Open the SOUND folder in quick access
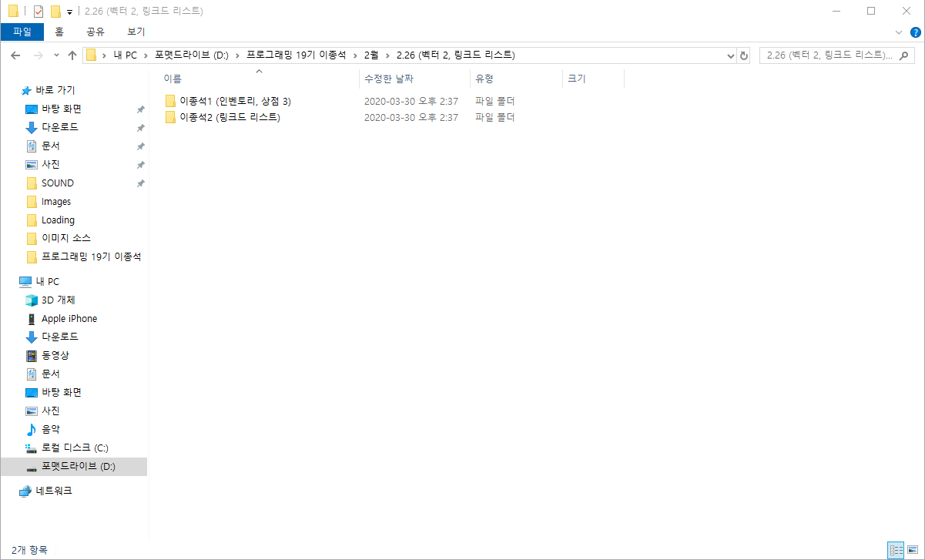This screenshot has width=925, height=560. (57, 183)
